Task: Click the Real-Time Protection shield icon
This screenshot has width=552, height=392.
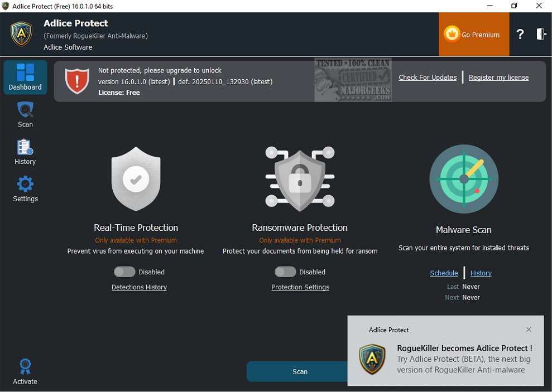Action: pos(136,179)
